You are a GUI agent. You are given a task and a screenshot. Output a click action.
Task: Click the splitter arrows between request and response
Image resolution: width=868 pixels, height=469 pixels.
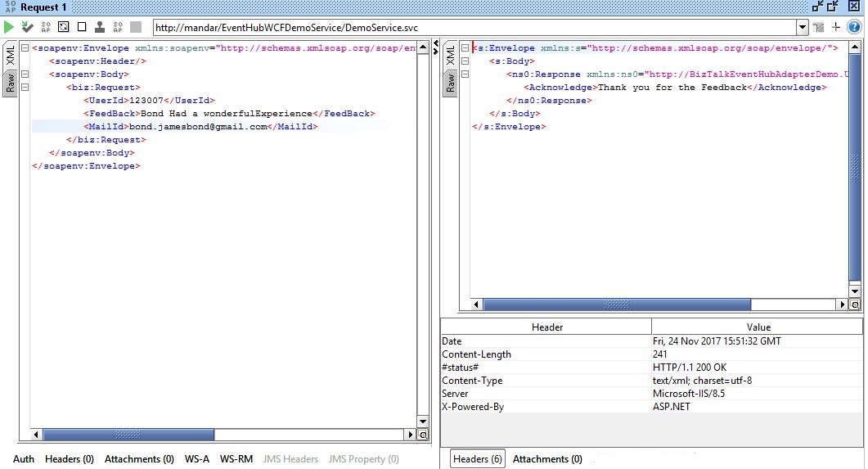(436, 47)
